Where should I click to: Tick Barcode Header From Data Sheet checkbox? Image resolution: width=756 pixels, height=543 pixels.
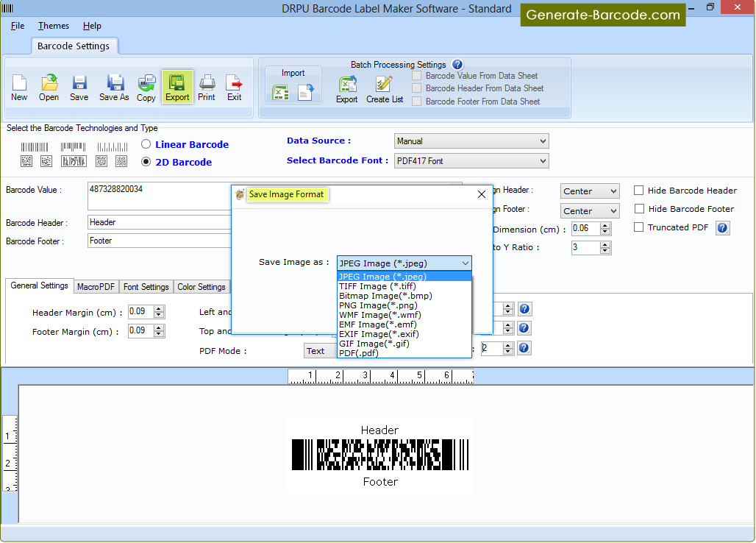pyautogui.click(x=416, y=88)
